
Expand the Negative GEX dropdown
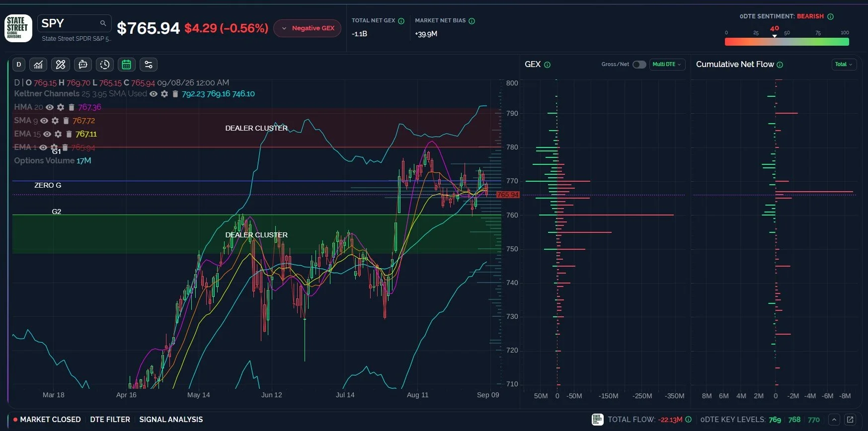point(308,28)
